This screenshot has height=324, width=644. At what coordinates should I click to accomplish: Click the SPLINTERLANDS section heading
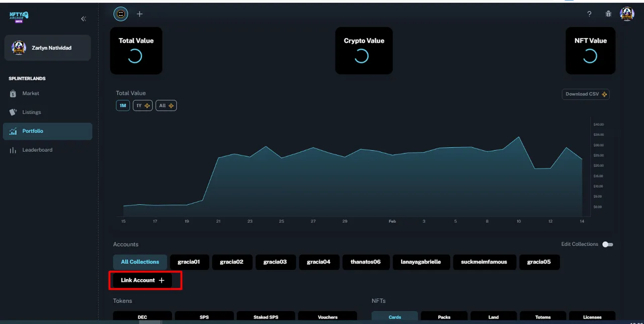[27, 78]
